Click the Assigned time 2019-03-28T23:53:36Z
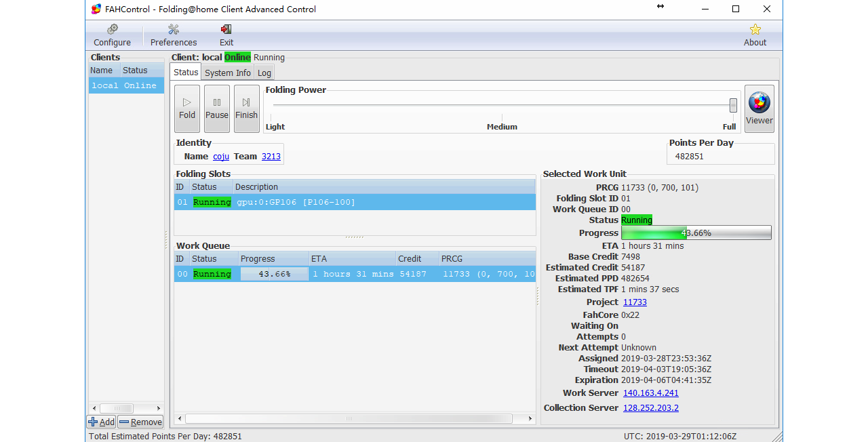 tap(667, 359)
